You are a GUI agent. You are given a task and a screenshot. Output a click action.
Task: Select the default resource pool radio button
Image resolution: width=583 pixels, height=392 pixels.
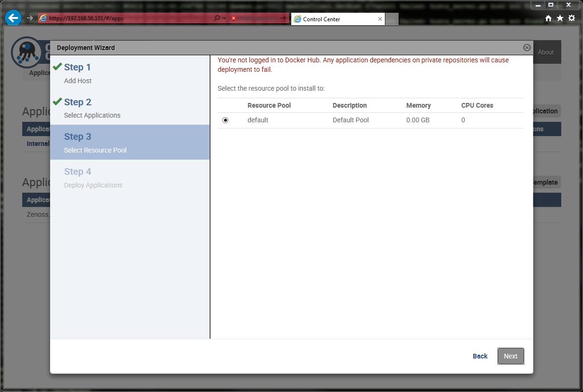[x=225, y=120]
